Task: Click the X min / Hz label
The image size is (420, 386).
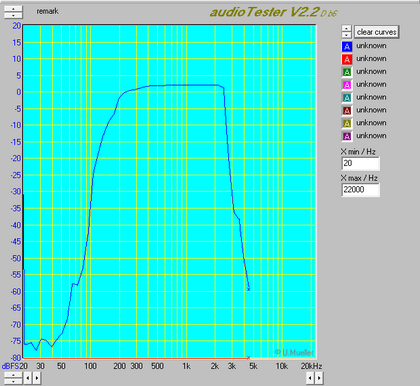Action: 358,152
